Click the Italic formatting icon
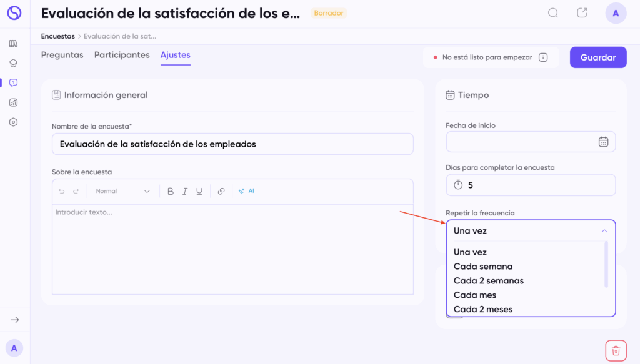Screen dimensions: 640x364 (185, 192)
